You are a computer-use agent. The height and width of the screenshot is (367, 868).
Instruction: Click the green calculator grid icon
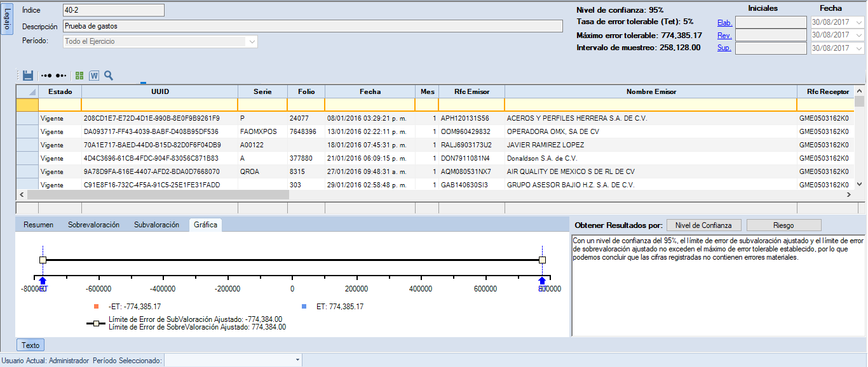pyautogui.click(x=79, y=76)
